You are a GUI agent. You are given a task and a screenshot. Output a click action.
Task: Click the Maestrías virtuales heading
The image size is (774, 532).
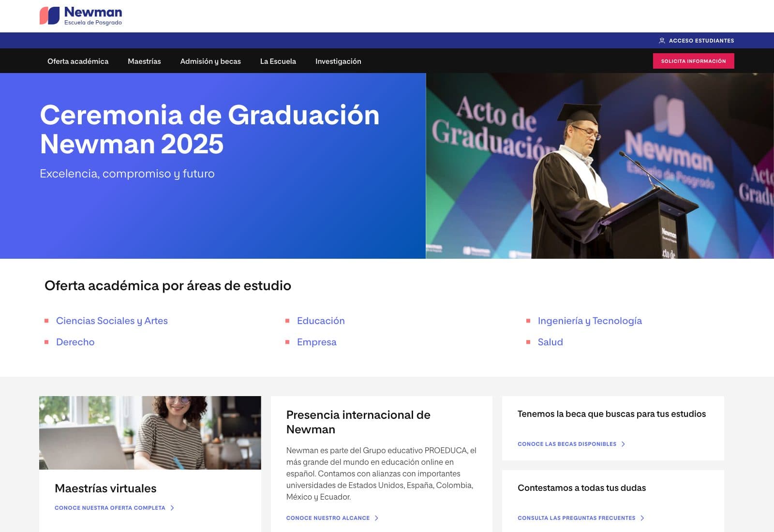coord(105,488)
